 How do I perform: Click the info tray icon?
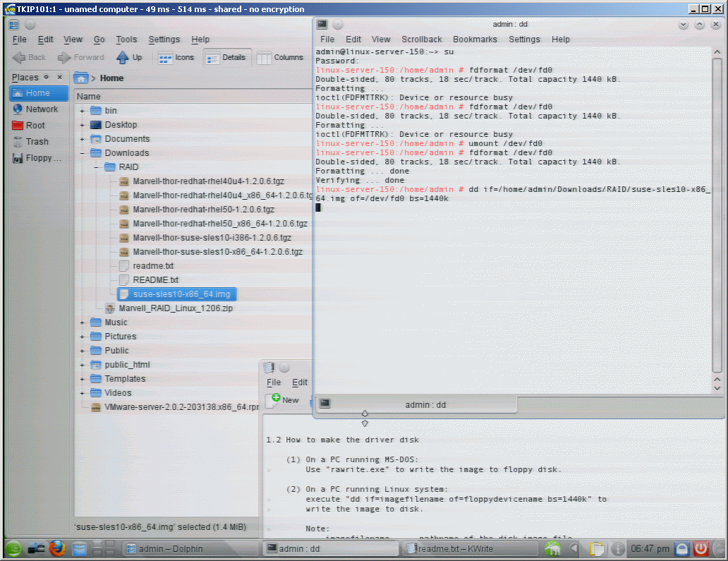pyautogui.click(x=617, y=549)
